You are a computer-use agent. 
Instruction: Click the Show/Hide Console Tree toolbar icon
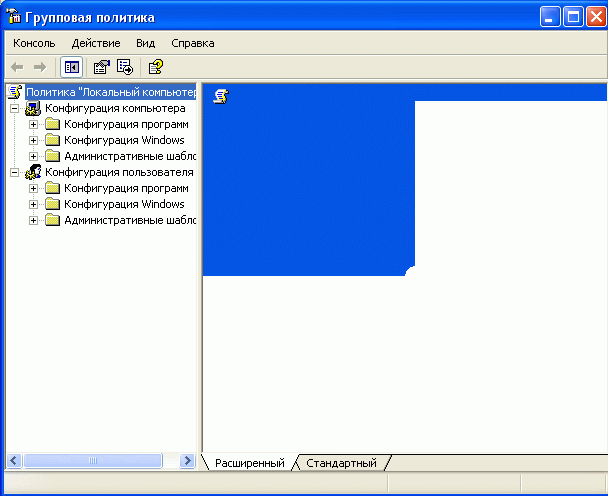(71, 67)
